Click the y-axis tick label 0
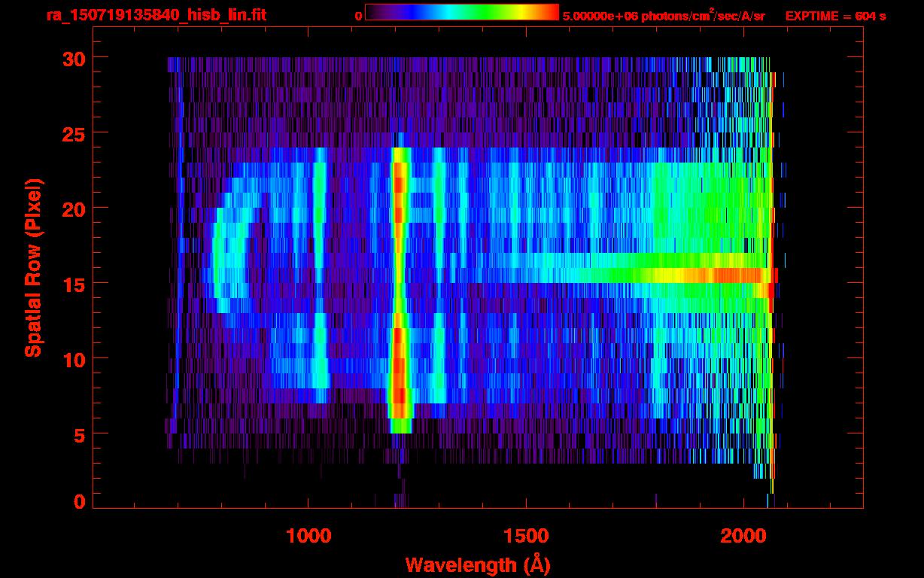The image size is (924, 578). (78, 501)
